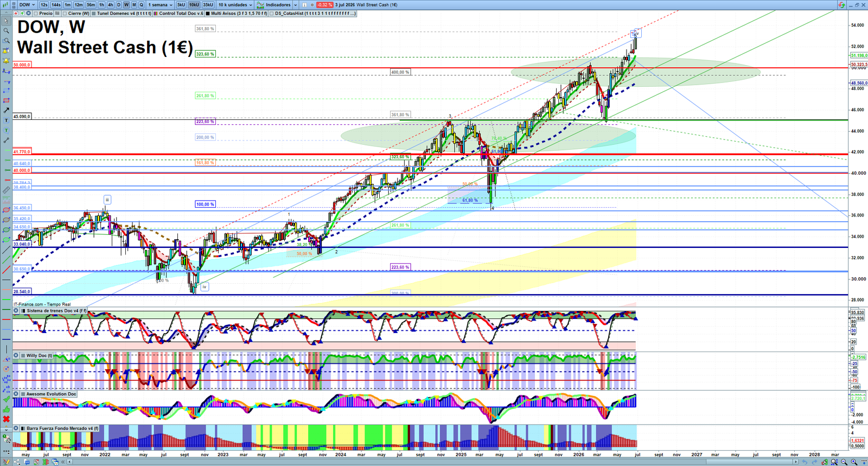Activate the 10kU tick view toggle
The image size is (868, 466).
pos(194,5)
